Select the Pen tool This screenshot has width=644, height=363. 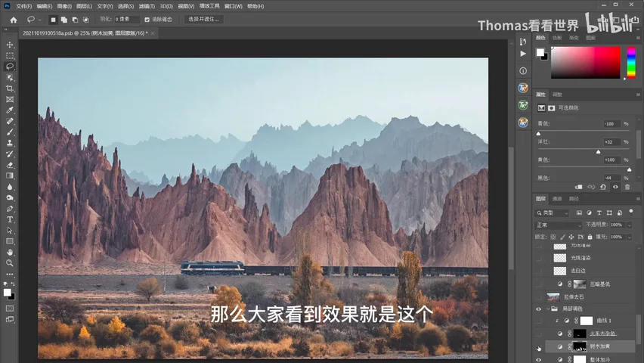pos(10,209)
